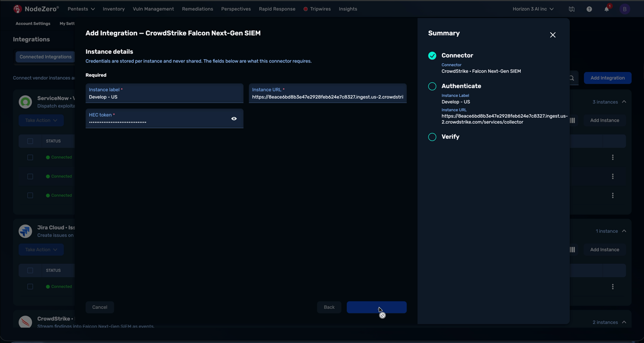
Task: Collapse the 2 instances CrowdStrike section
Action: click(x=624, y=322)
